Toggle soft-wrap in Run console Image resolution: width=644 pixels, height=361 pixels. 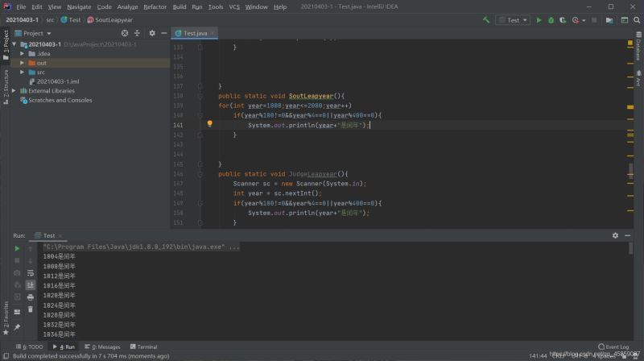pos(31,272)
